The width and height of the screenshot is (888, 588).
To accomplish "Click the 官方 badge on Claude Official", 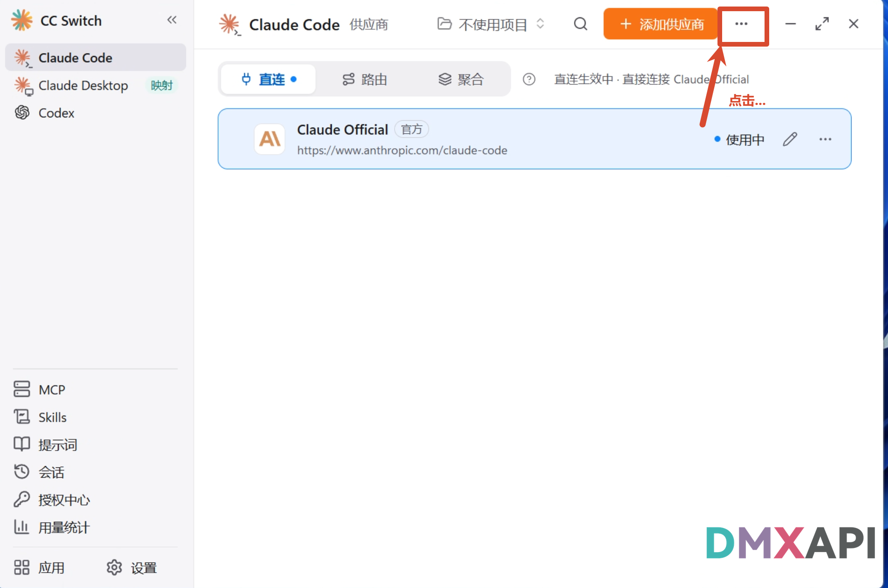I will (x=412, y=129).
